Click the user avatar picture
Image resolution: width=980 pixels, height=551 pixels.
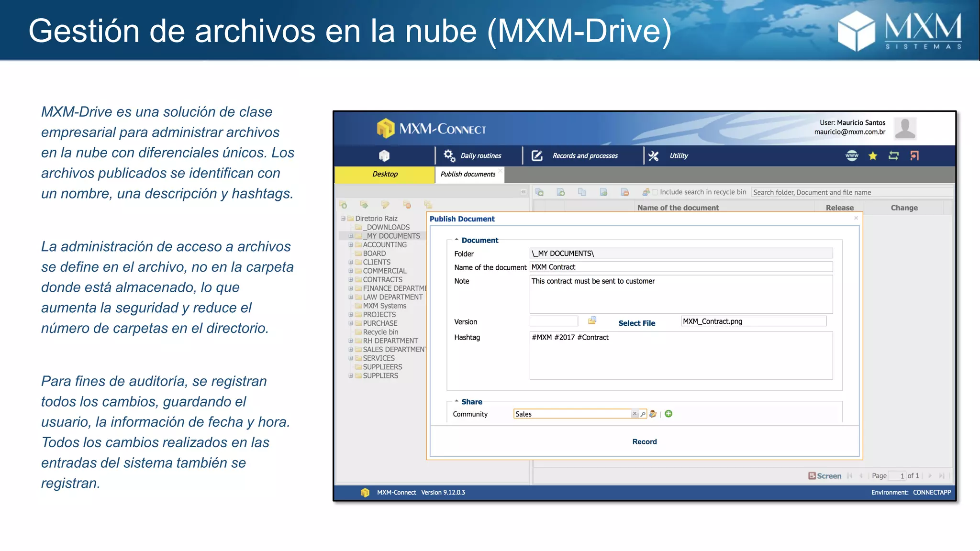click(x=905, y=128)
